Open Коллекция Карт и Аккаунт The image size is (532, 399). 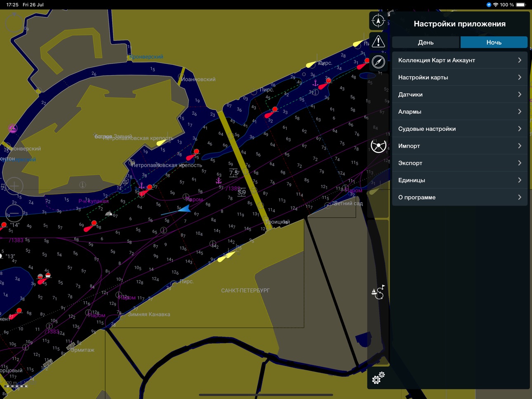(x=460, y=60)
